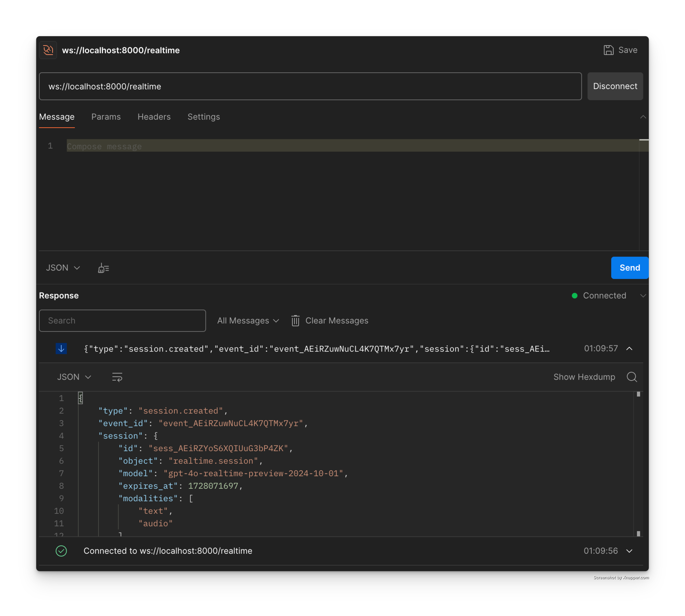Click the WebSocket request icon by title
Image resolution: width=685 pixels, height=616 pixels.
48,50
